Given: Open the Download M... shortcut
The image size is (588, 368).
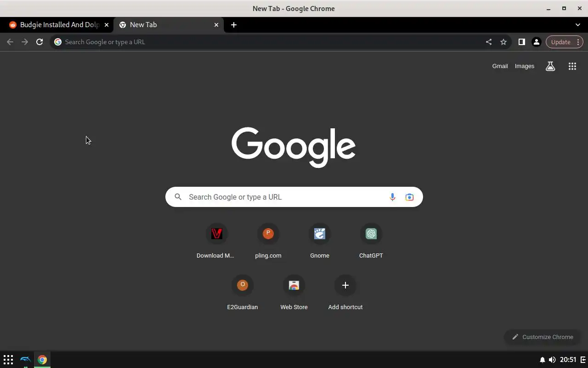Looking at the screenshot, I should pos(216,242).
